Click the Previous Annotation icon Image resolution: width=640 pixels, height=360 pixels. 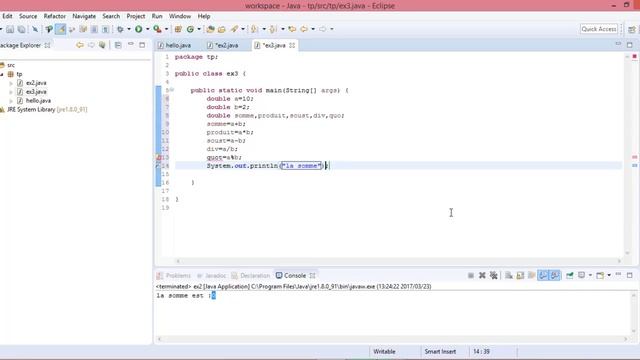(x=273, y=29)
